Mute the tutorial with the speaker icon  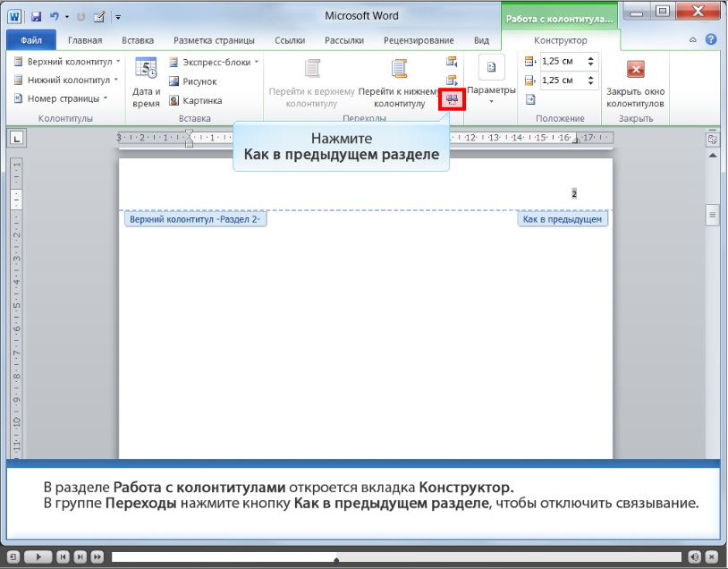click(x=694, y=556)
